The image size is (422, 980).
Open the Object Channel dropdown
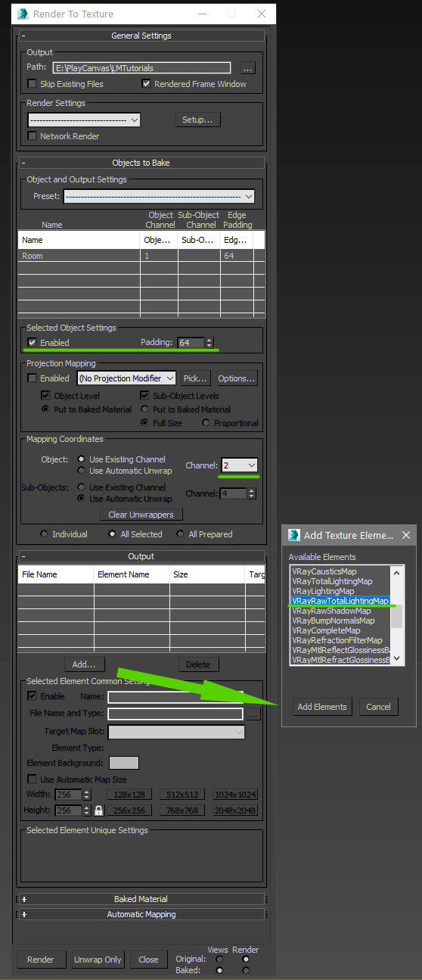point(240,465)
